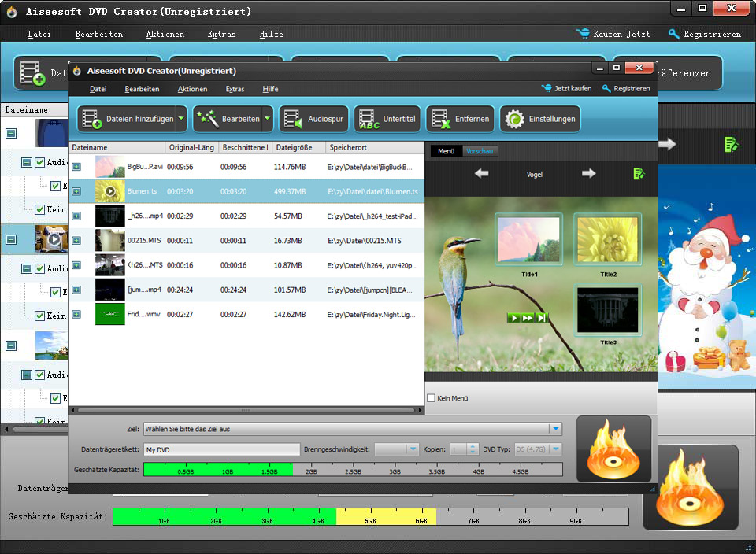
Task: Select the Bearbeiten editing tool
Action: pos(228,118)
